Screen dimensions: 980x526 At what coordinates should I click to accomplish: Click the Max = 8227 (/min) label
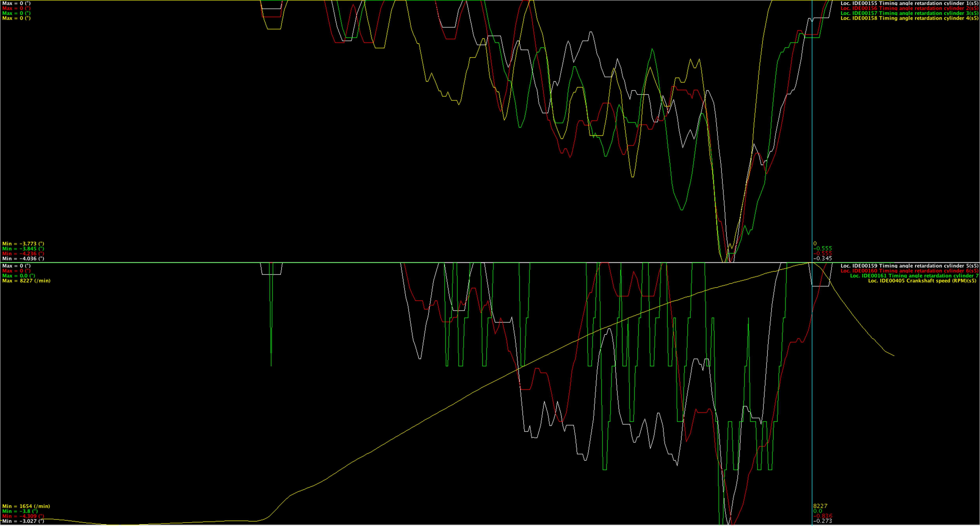pyautogui.click(x=26, y=280)
